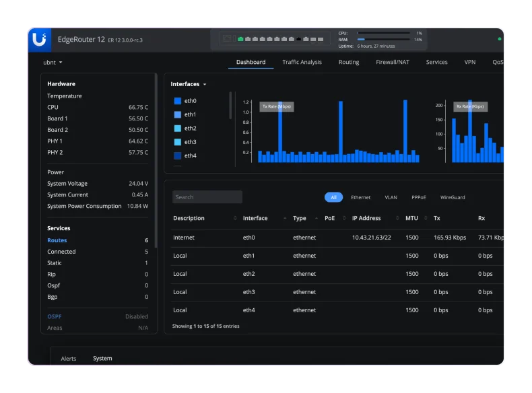Sort table by IP Address column arrows
This screenshot has height=393, width=532.
(x=397, y=219)
